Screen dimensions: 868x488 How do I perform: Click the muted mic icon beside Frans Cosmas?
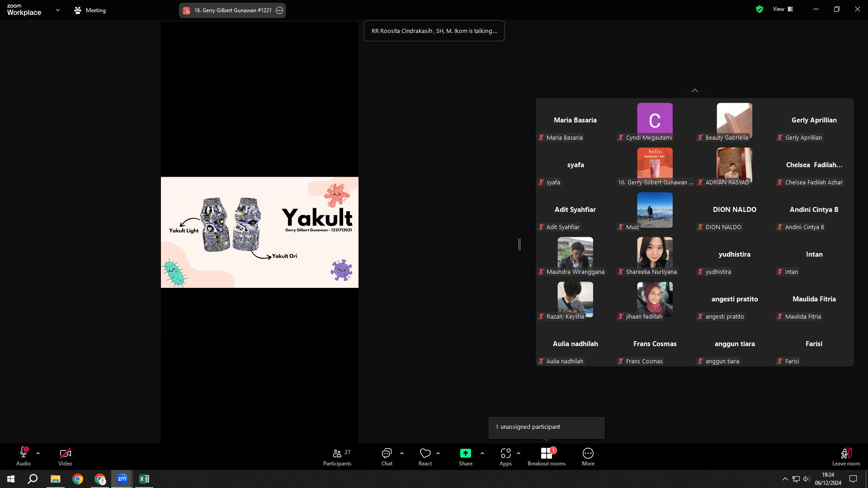pyautogui.click(x=621, y=361)
